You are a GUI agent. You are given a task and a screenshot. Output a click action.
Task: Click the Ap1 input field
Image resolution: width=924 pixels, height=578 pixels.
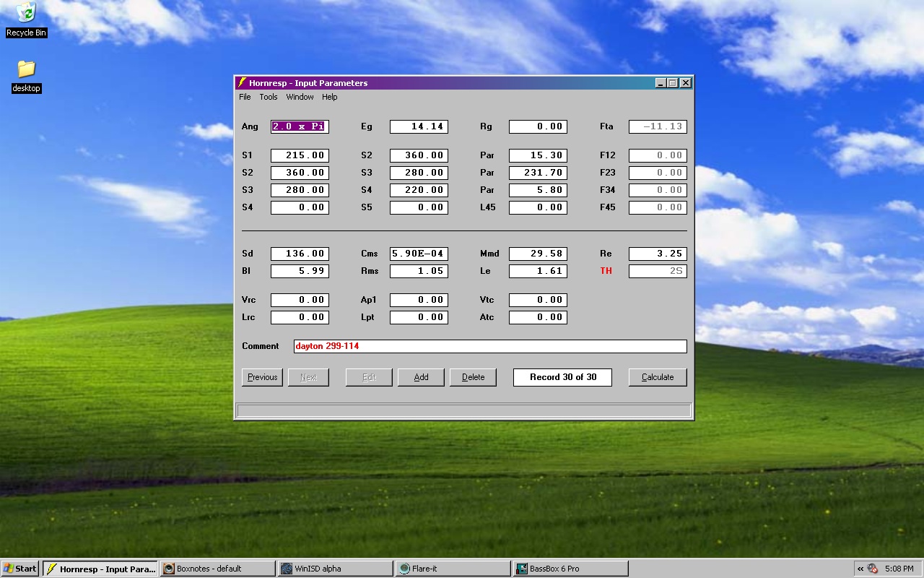pyautogui.click(x=419, y=300)
